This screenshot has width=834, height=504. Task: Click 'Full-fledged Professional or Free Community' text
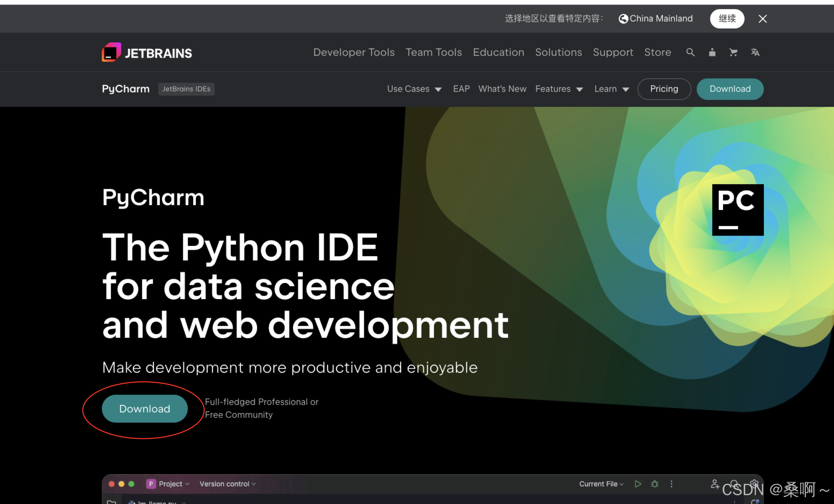point(261,408)
